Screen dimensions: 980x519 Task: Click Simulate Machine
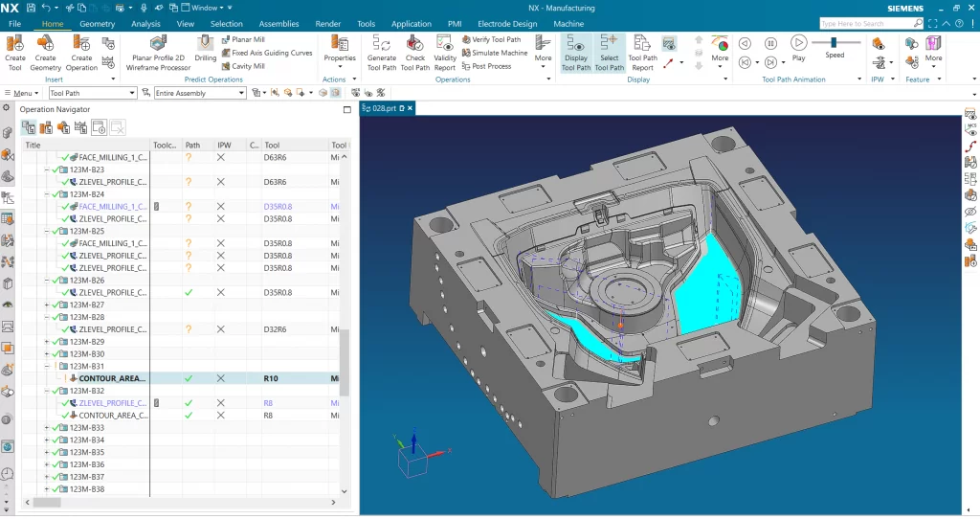click(495, 53)
